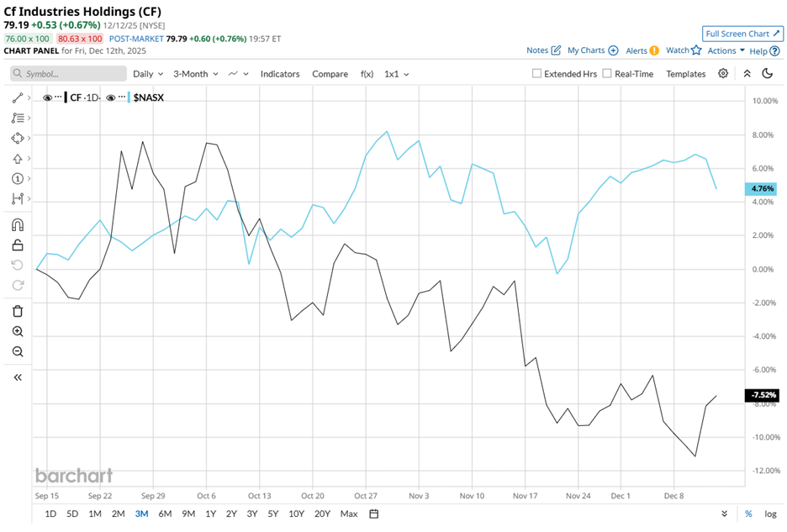
Task: Select the 1D time range
Action: (50, 514)
